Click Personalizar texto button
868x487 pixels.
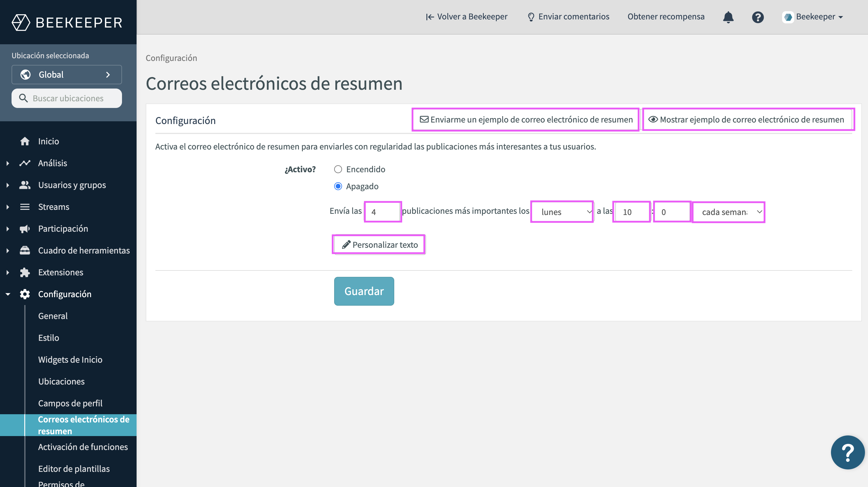tap(379, 244)
